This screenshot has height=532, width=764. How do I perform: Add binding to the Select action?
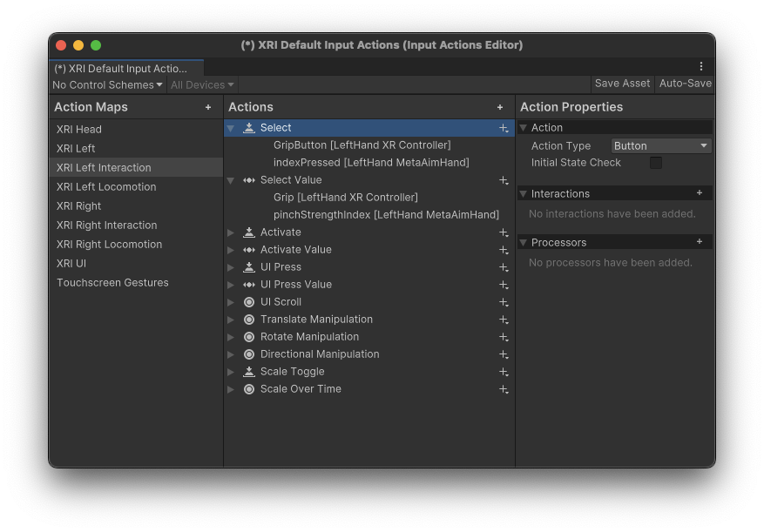click(x=504, y=128)
